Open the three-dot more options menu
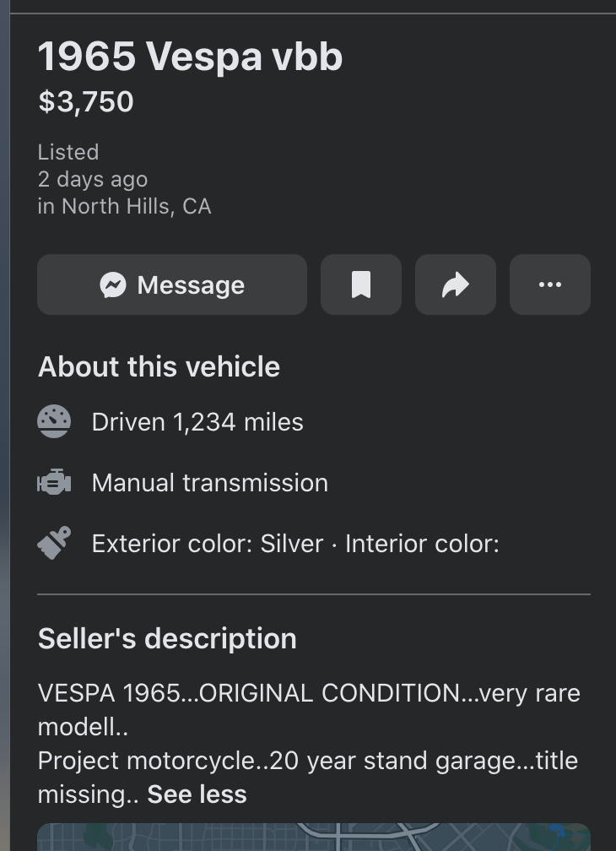Screen dimensions: 616x851 (550, 285)
